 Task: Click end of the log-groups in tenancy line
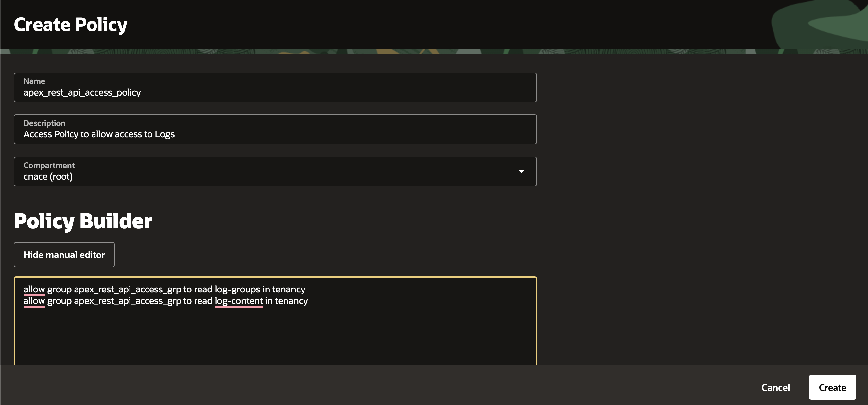point(305,289)
